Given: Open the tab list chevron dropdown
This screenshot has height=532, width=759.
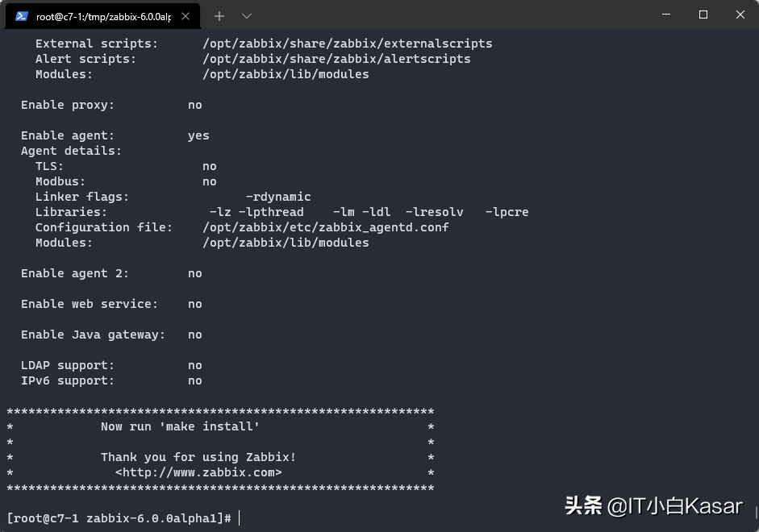Looking at the screenshot, I should click(246, 15).
